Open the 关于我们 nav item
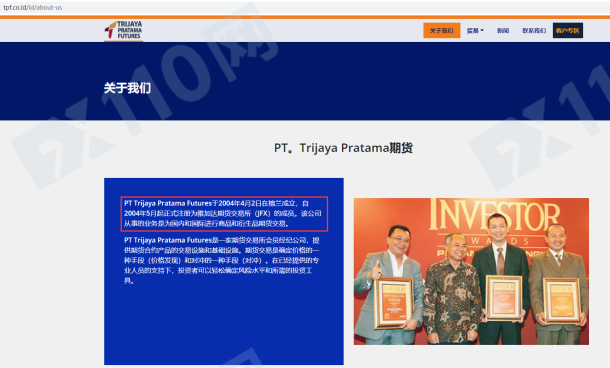The height and width of the screenshot is (368, 610). [442, 30]
